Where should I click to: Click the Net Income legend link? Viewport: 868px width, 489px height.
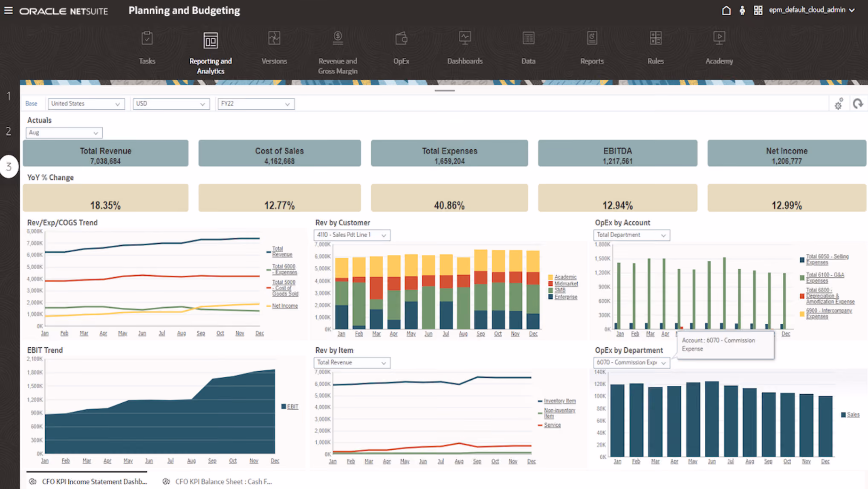point(285,306)
